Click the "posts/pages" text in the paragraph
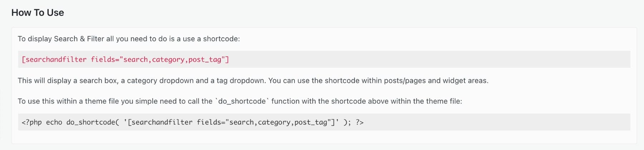The image size is (644, 150). [405, 80]
